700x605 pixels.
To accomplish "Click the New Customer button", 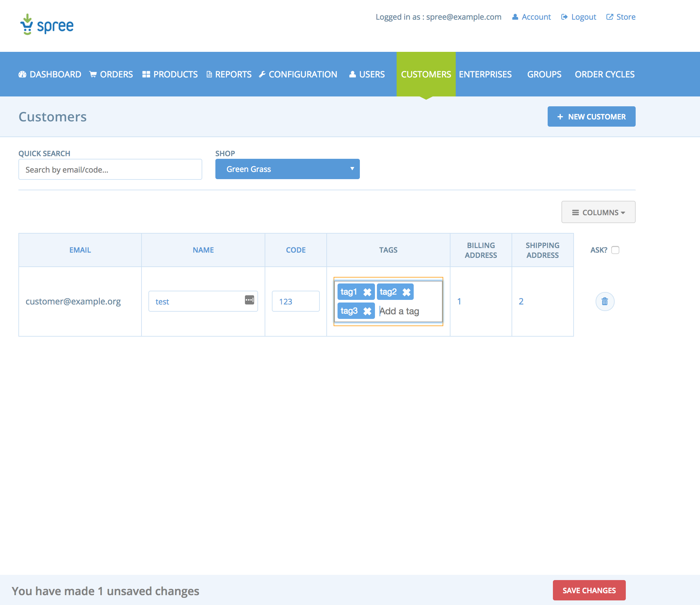I will click(x=591, y=117).
